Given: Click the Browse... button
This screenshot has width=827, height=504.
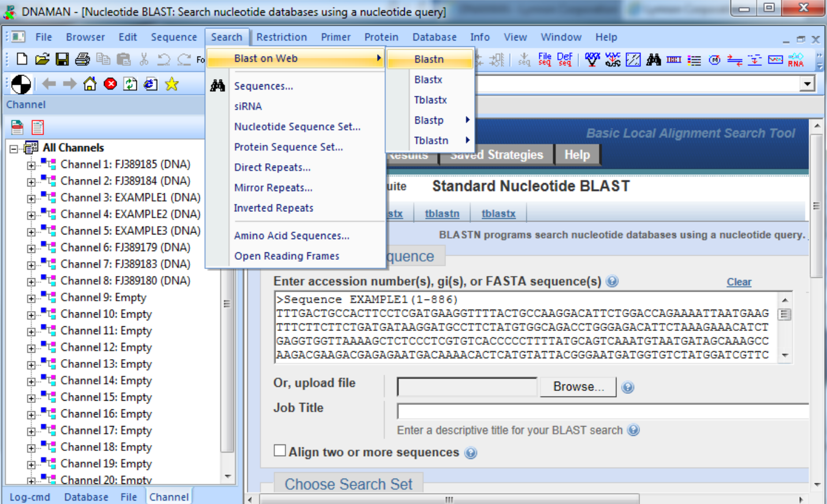Looking at the screenshot, I should 578,387.
